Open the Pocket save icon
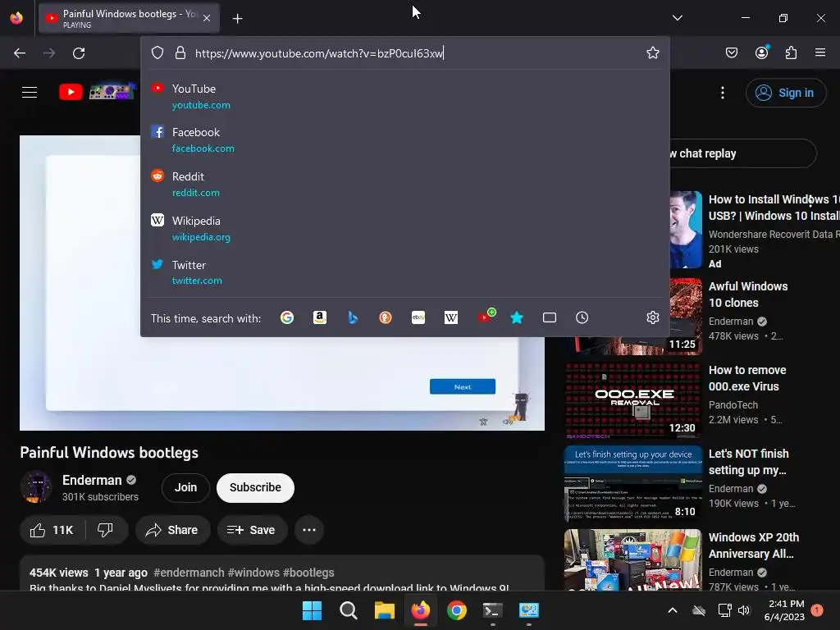The image size is (840, 630). click(x=731, y=52)
